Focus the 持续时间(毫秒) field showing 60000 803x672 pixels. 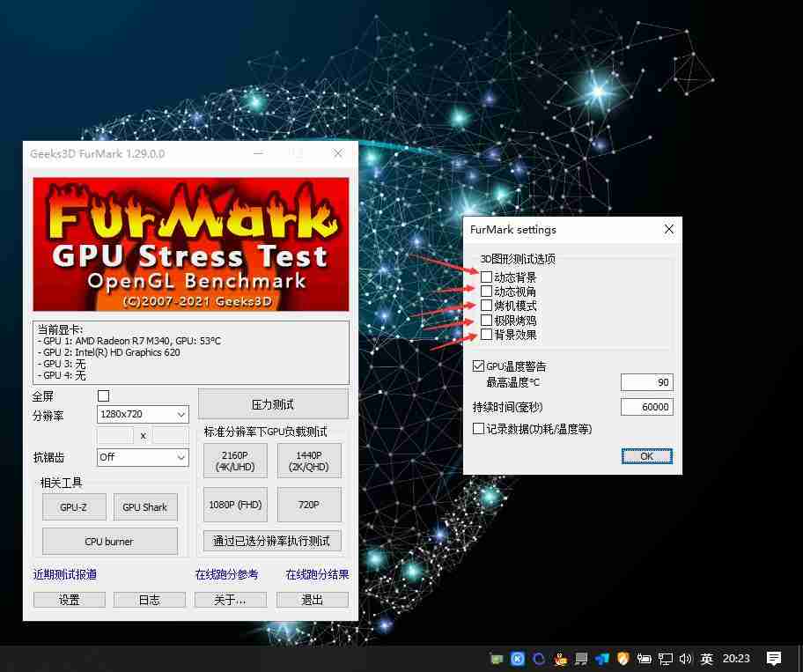(x=647, y=407)
